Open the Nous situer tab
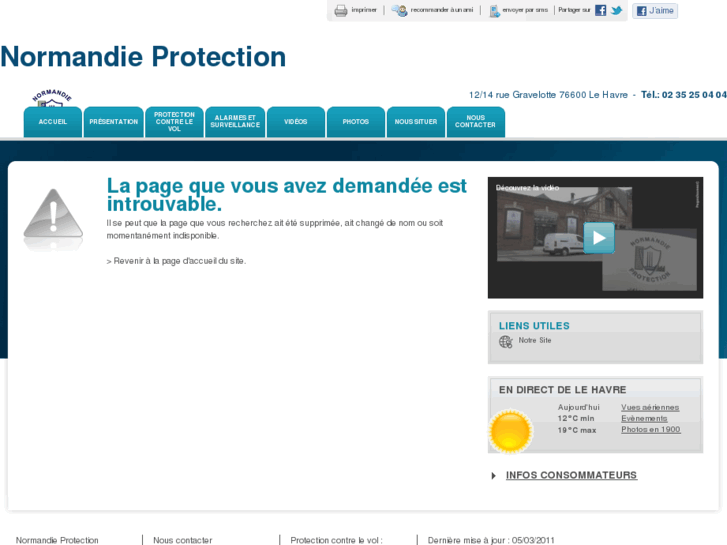Viewport: 727px width, 545px height. click(416, 122)
